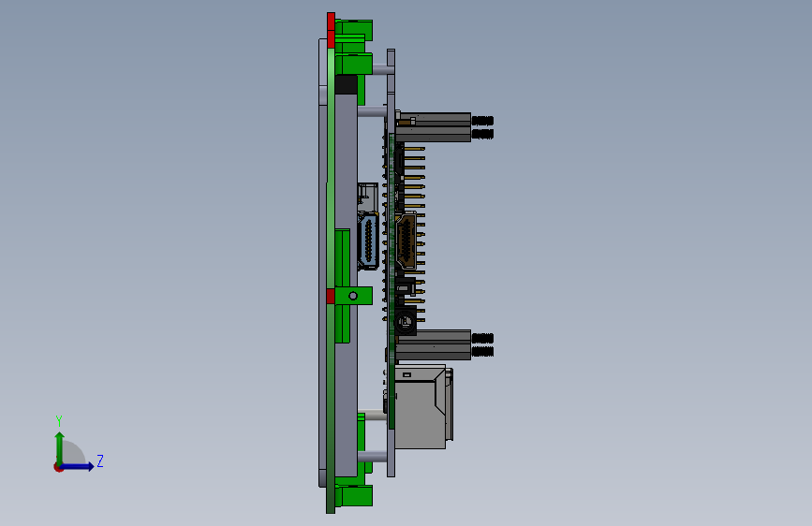
Task: Select the large gray Ethernet port housing
Action: point(422,407)
